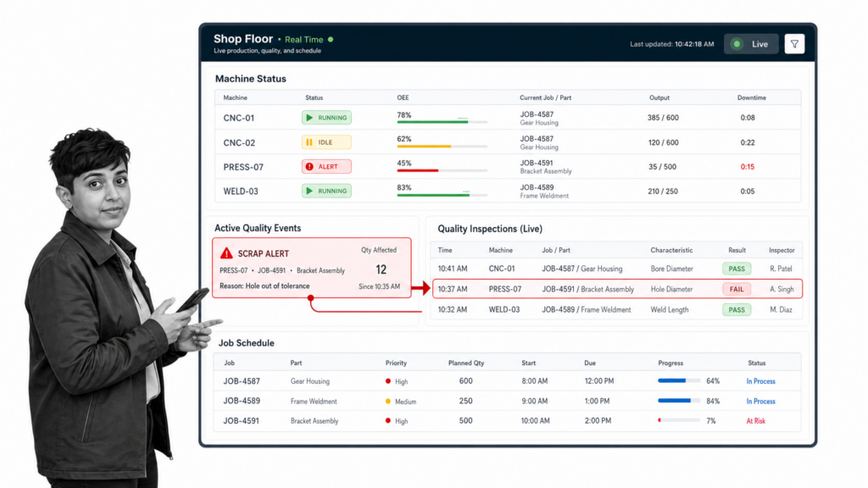
Task: Click the play icon in WELD-03 status
Action: (x=309, y=191)
